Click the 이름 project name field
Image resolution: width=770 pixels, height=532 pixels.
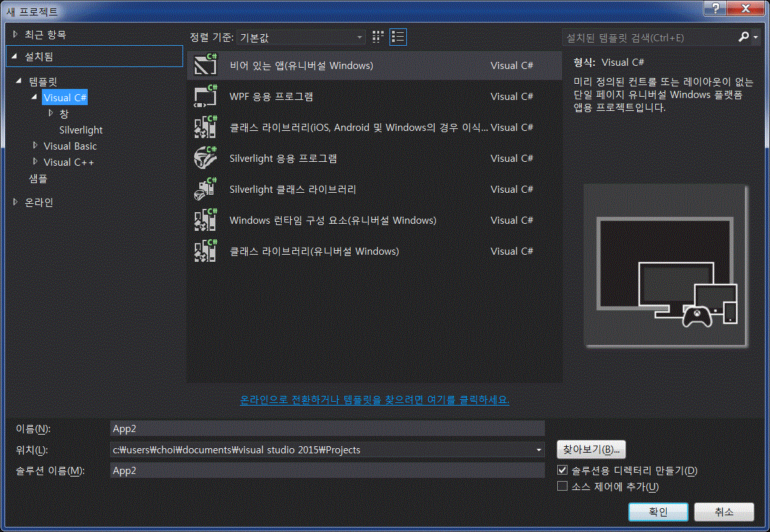[x=327, y=429]
